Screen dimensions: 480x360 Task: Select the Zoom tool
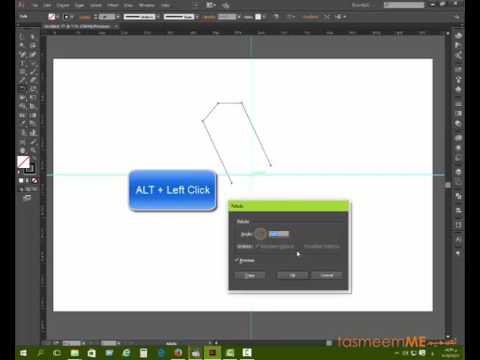[x=33, y=150]
